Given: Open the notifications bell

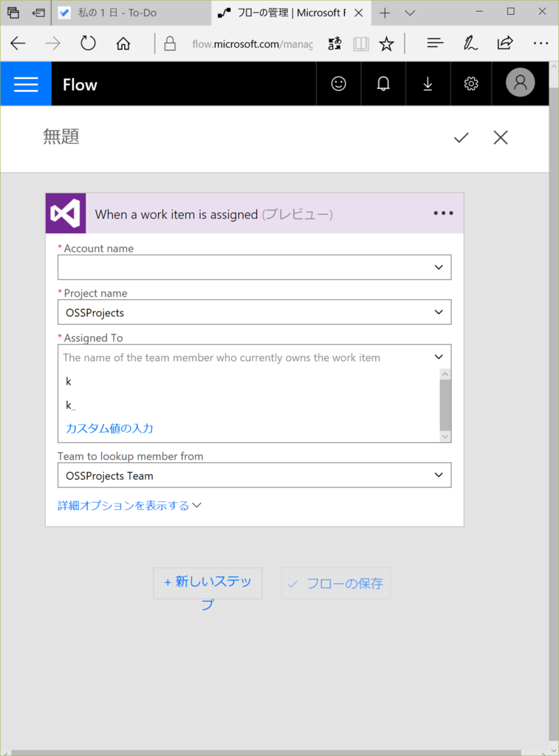Looking at the screenshot, I should (x=383, y=84).
